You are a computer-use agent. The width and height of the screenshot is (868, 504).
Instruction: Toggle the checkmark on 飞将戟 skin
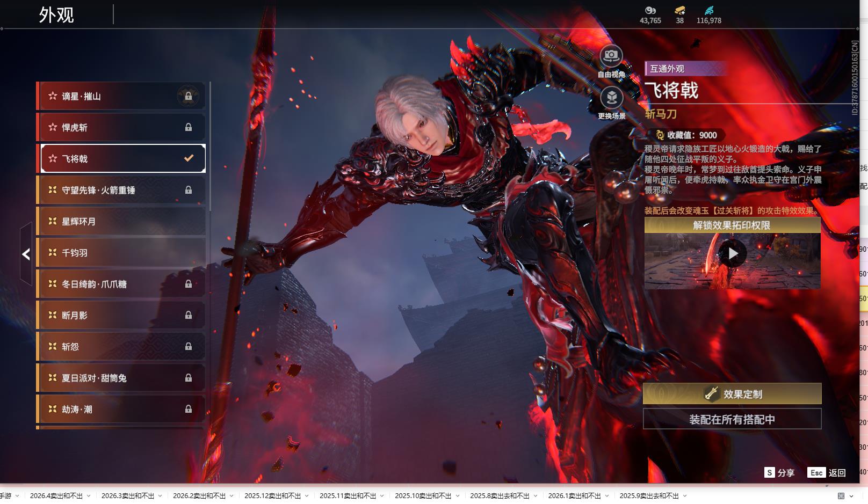(189, 158)
